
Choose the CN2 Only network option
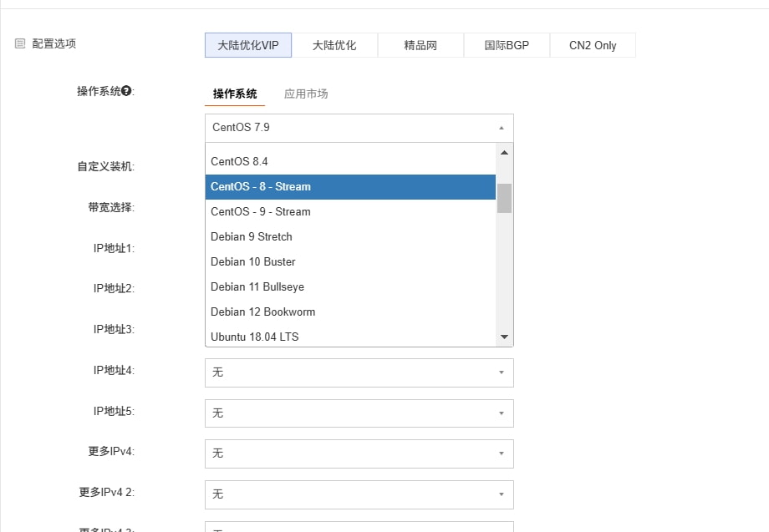pos(593,45)
